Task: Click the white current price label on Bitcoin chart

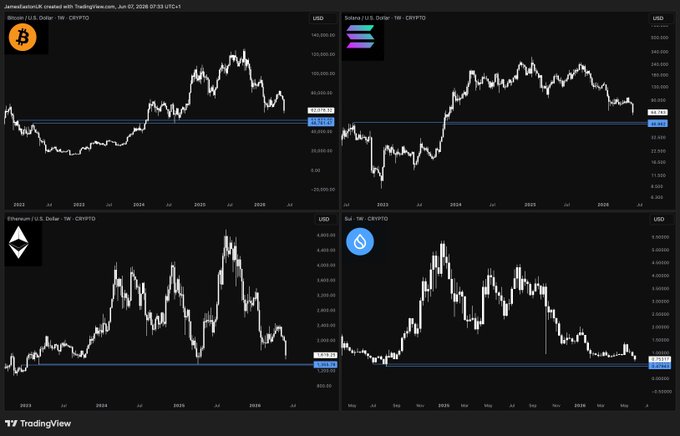Action: [321, 111]
